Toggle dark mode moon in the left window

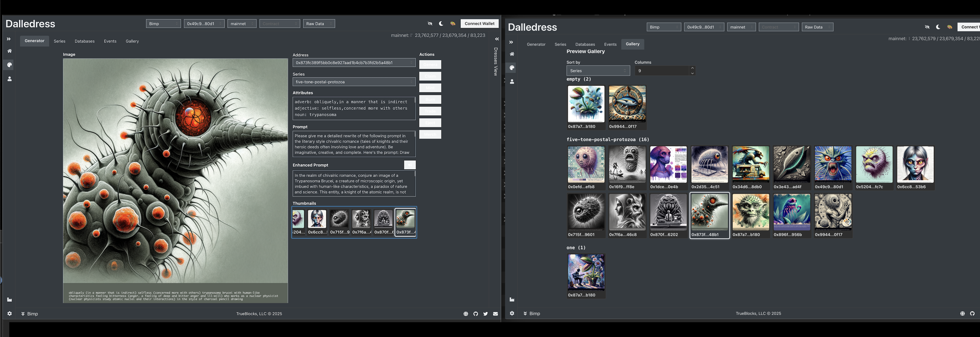point(441,23)
